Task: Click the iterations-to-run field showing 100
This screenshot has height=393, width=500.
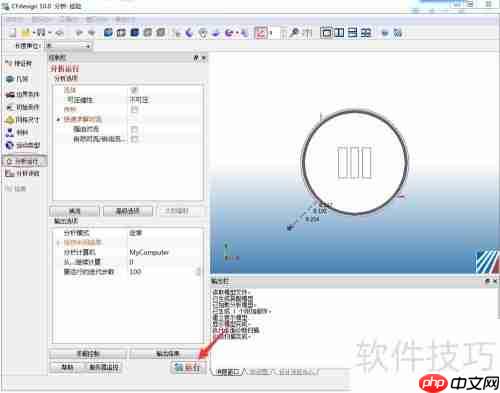Action: [162, 272]
